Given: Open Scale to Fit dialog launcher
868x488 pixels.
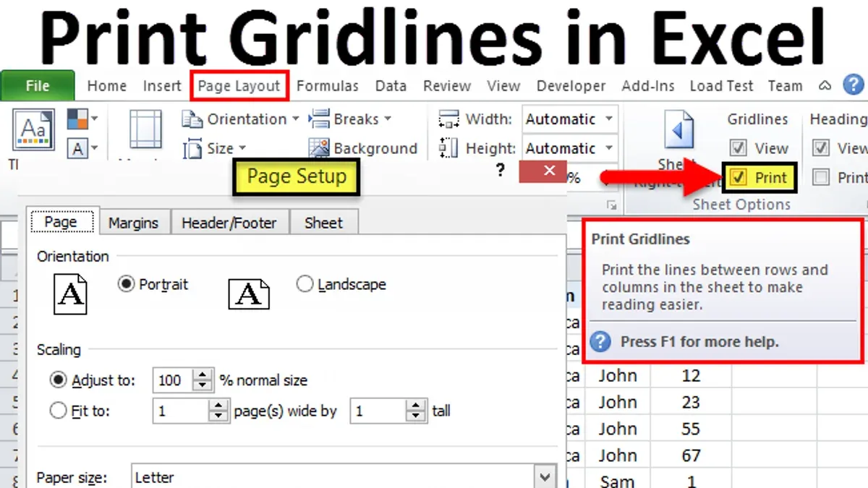Looking at the screenshot, I should 611,205.
